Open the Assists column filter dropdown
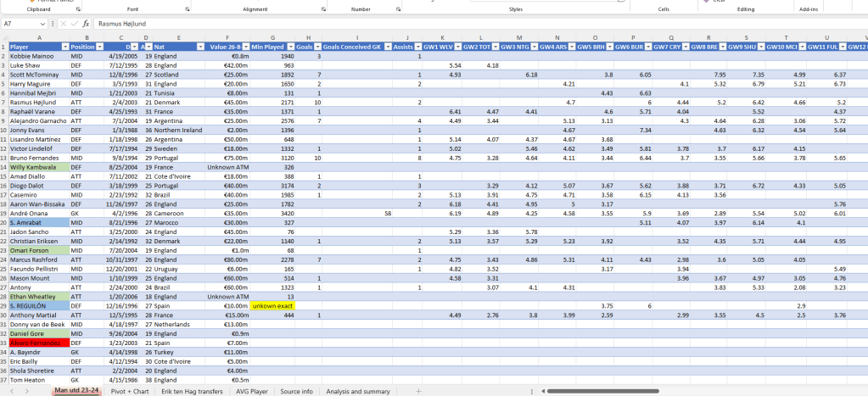This screenshot has height=396, width=868. coord(417,47)
